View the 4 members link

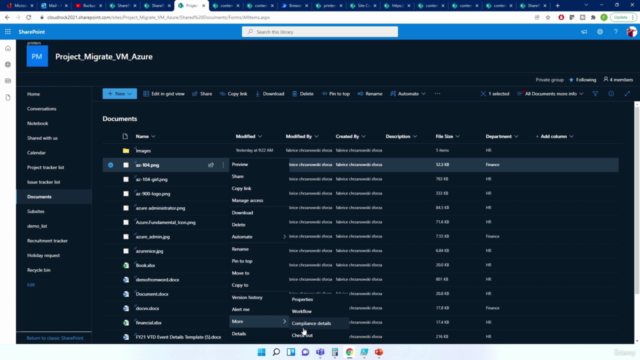point(618,80)
